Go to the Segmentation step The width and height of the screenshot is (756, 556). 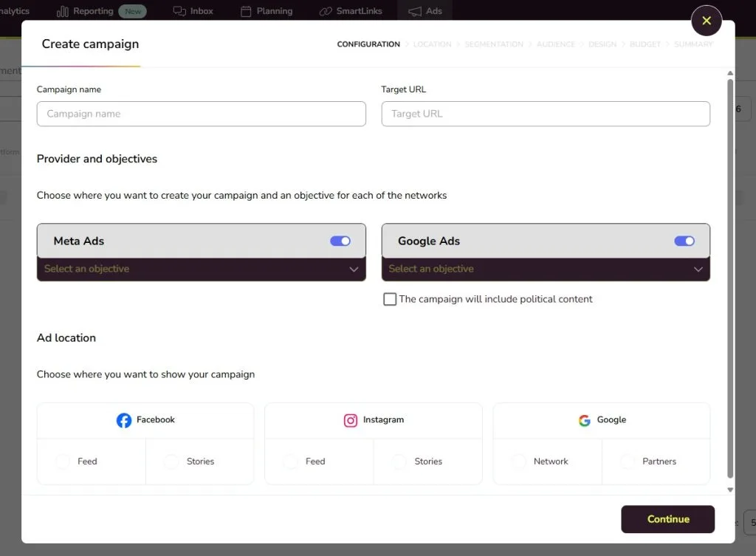pos(494,44)
